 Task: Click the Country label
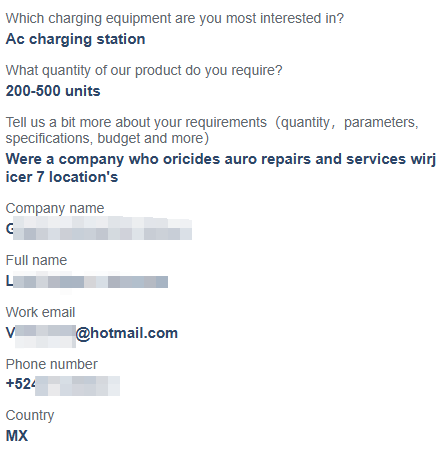coord(30,416)
